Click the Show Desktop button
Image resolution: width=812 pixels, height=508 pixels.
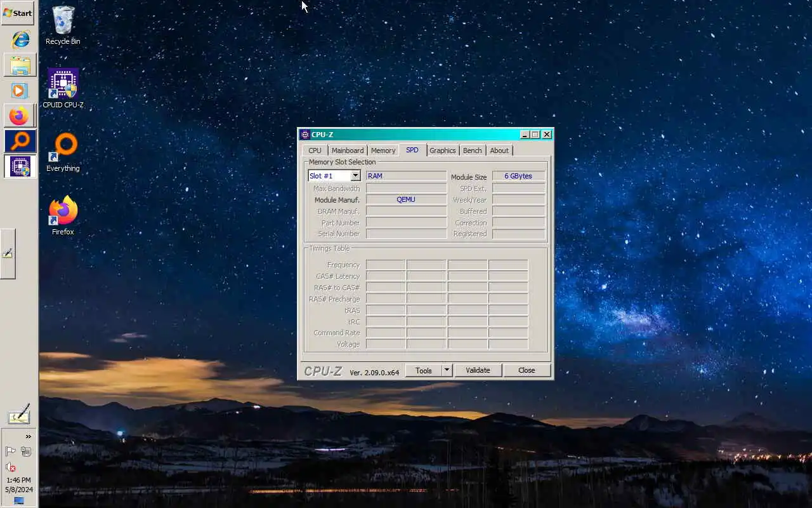coord(18,501)
